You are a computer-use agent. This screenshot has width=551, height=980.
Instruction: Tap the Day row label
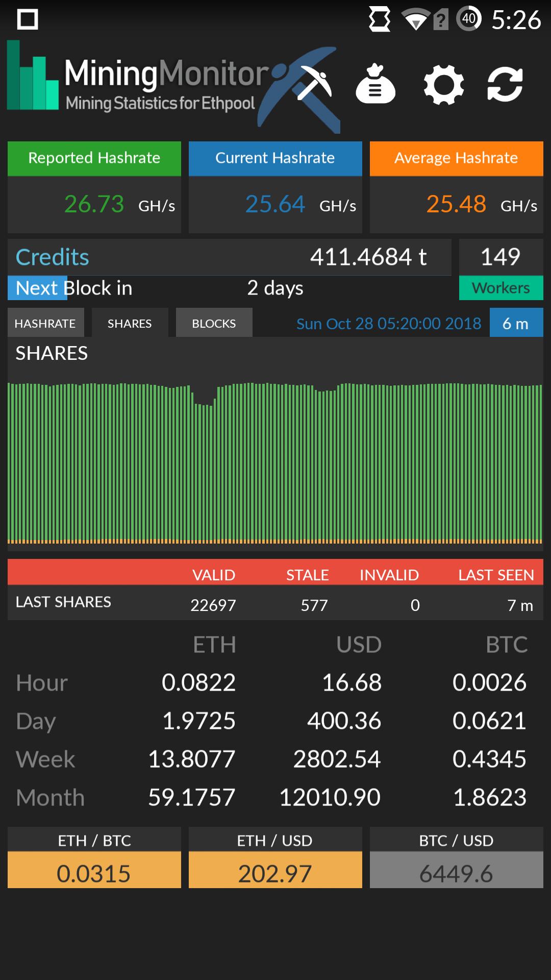point(36,722)
